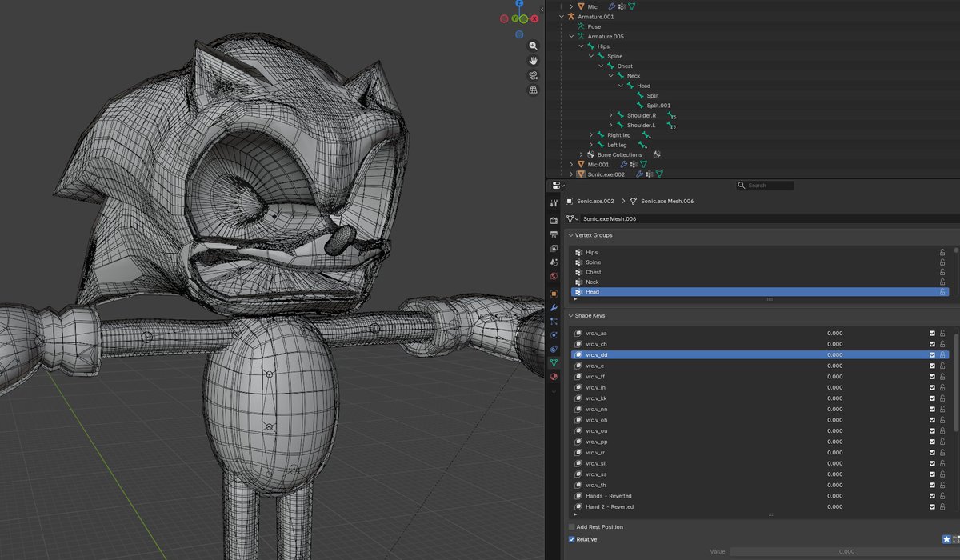Toggle the lock on vrc.v_ch shape key
This screenshot has height=560, width=960.
click(943, 344)
